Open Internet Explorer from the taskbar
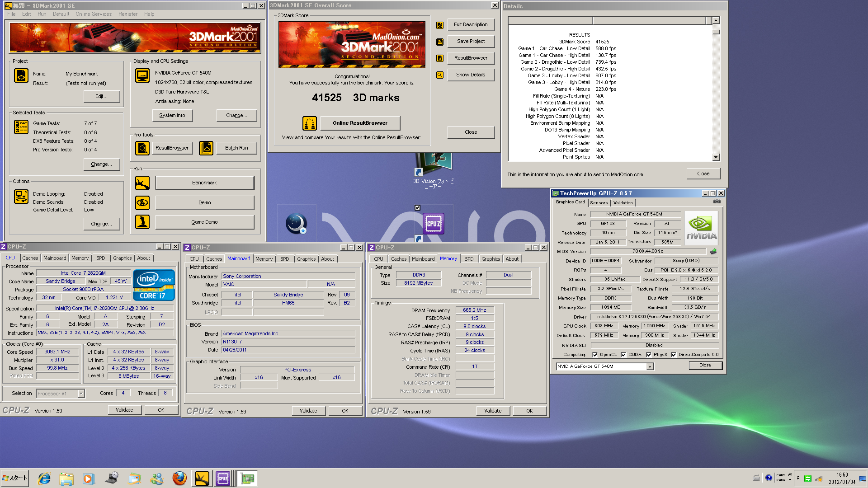Image resolution: width=868 pixels, height=488 pixels. pos(44,479)
